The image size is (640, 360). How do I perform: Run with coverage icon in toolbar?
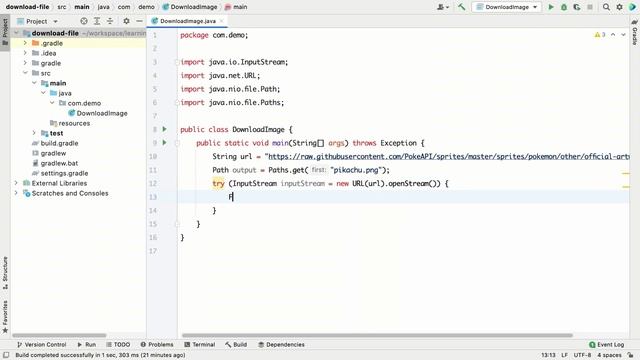[x=577, y=7]
